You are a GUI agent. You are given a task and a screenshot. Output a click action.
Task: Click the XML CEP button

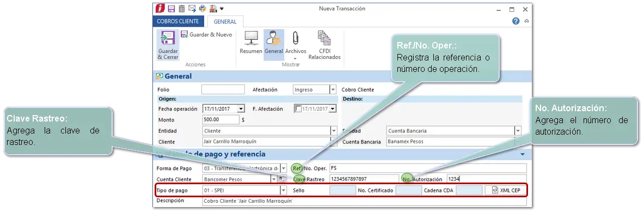pyautogui.click(x=506, y=190)
